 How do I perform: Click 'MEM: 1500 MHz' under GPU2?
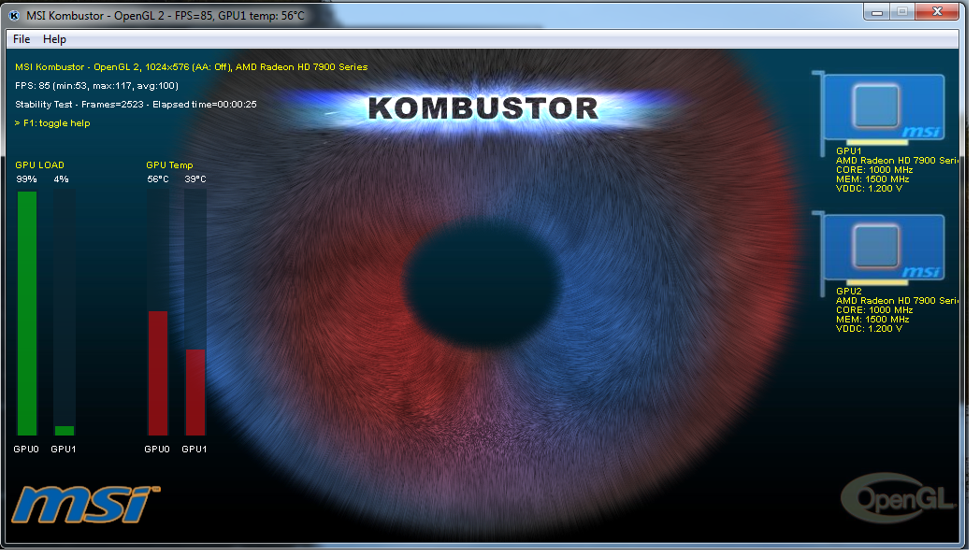pos(872,319)
